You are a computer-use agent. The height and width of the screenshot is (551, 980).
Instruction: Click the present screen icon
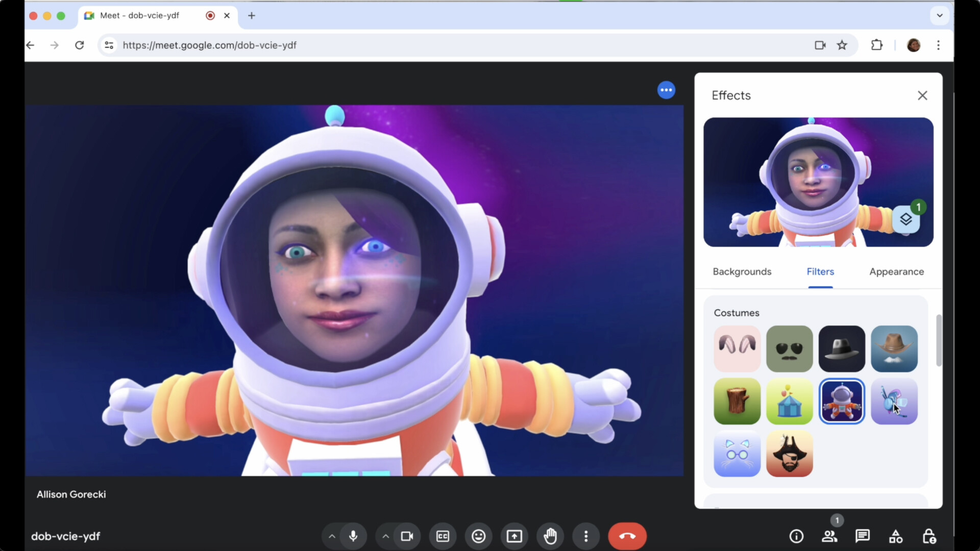[x=514, y=536]
